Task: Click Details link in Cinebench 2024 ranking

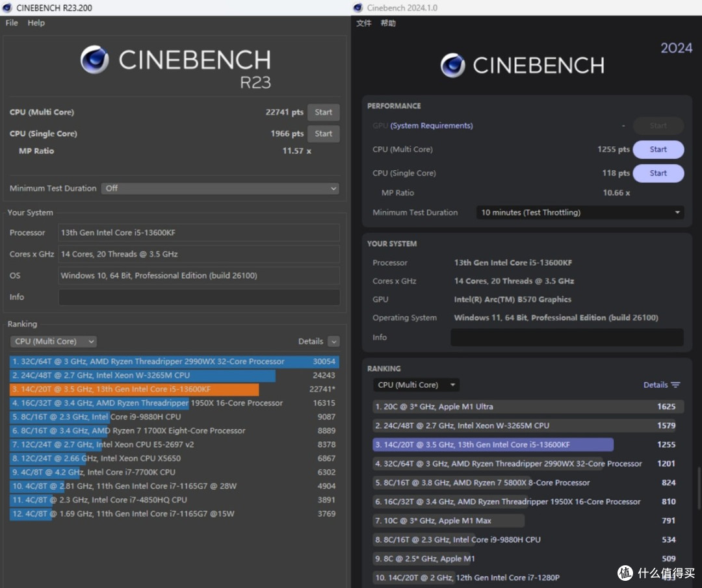Action: [655, 385]
